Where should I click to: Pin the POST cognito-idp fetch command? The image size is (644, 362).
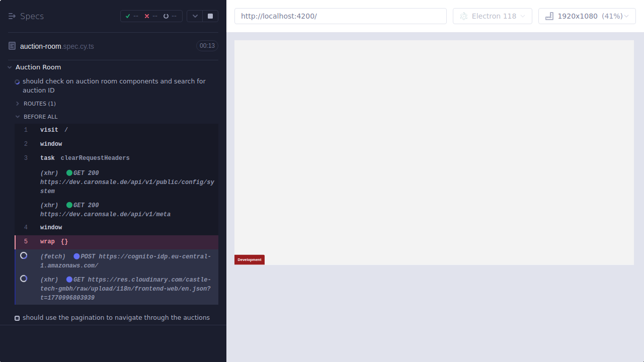click(24, 255)
